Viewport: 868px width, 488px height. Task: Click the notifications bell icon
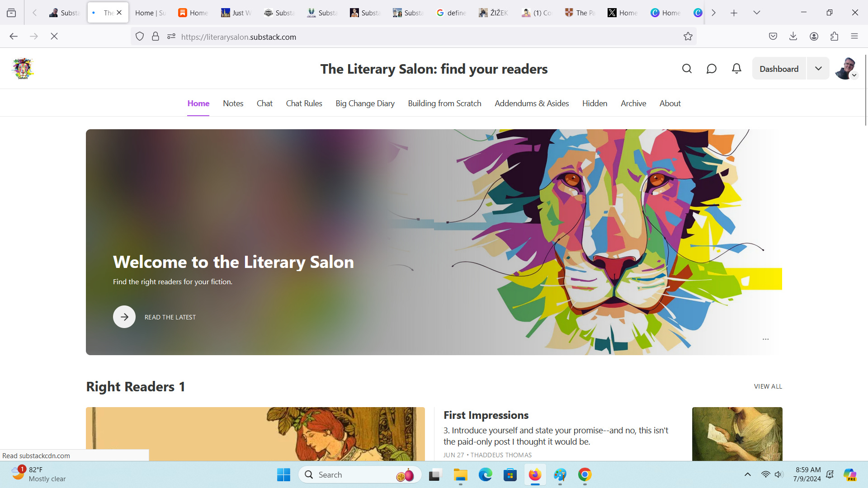pos(736,69)
